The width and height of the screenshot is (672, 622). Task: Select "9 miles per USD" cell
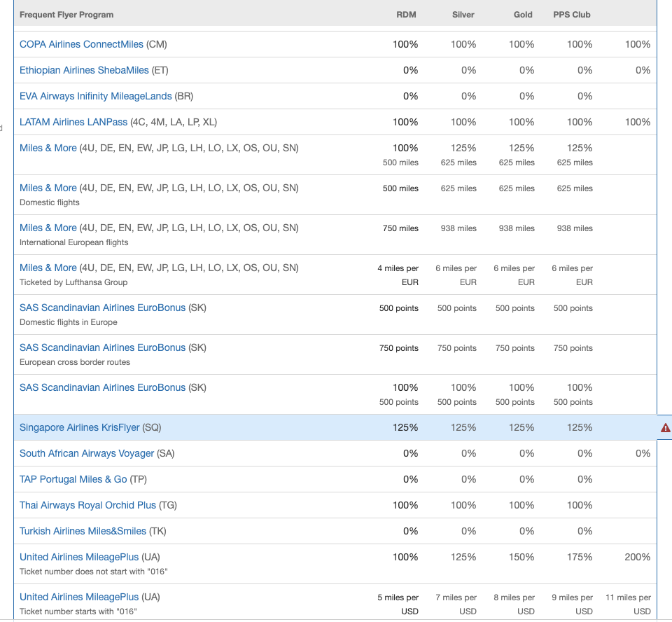[572, 604]
